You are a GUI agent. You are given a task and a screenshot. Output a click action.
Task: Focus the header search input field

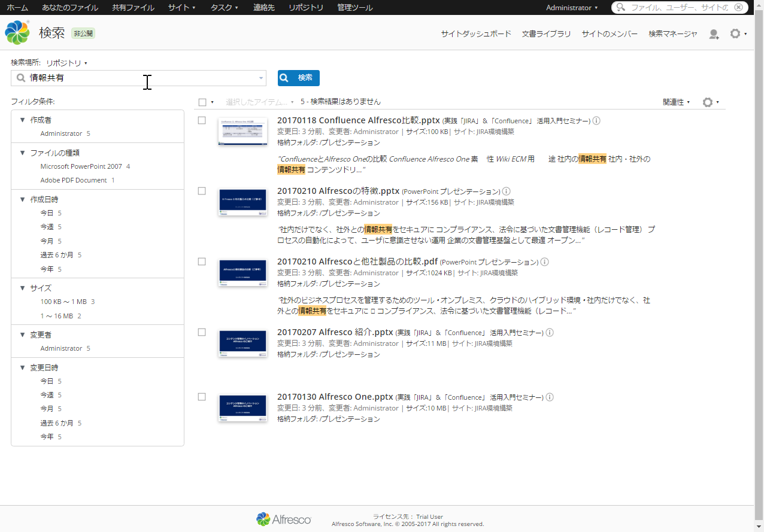(x=680, y=8)
